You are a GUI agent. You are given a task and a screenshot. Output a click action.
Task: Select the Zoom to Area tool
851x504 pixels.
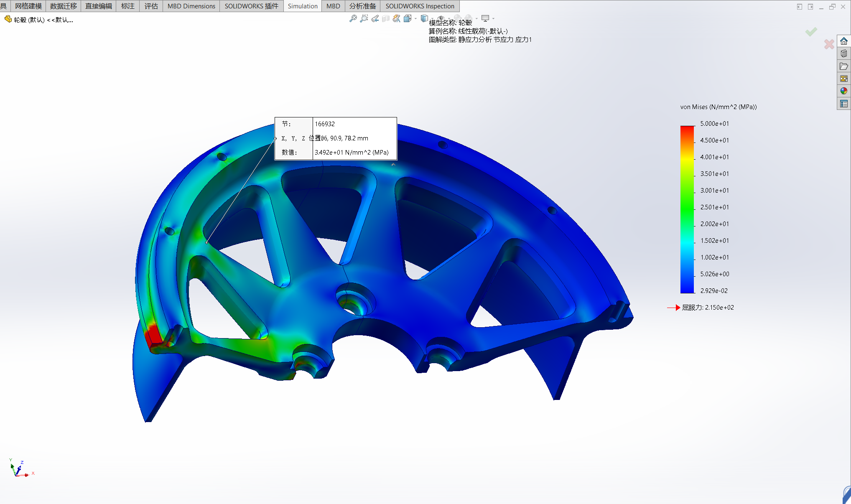(x=364, y=18)
